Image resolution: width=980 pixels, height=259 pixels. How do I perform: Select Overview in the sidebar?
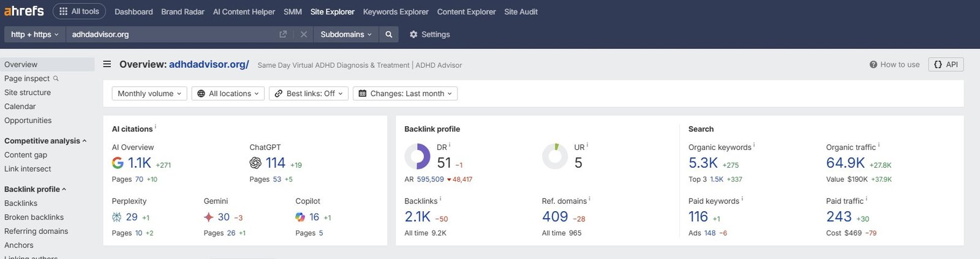pos(47,64)
